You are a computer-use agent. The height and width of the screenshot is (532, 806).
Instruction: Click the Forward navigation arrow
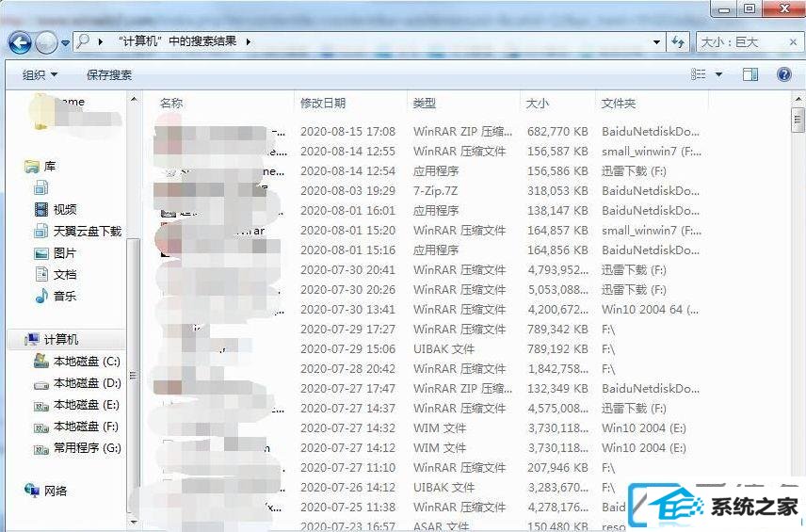tap(47, 42)
